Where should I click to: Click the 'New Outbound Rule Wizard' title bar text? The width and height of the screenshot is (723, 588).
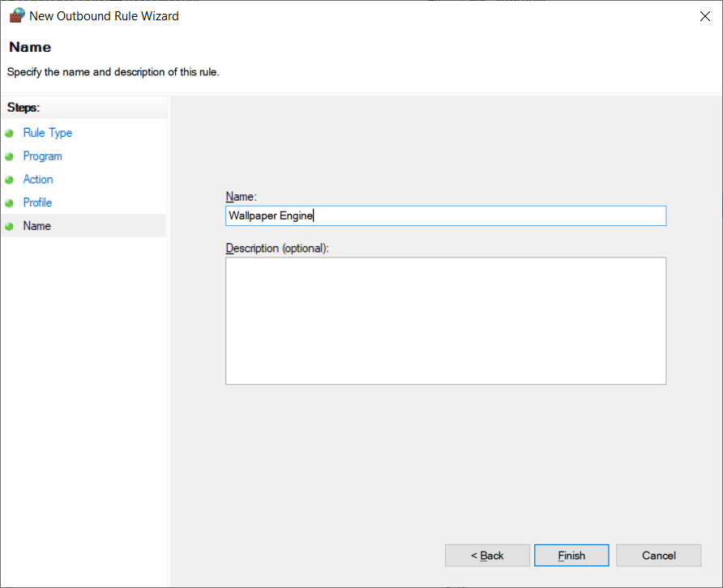click(x=104, y=15)
